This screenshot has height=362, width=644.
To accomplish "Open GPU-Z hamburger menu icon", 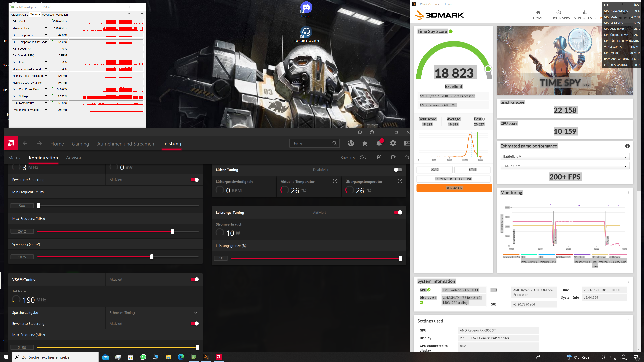I will pos(142,14).
